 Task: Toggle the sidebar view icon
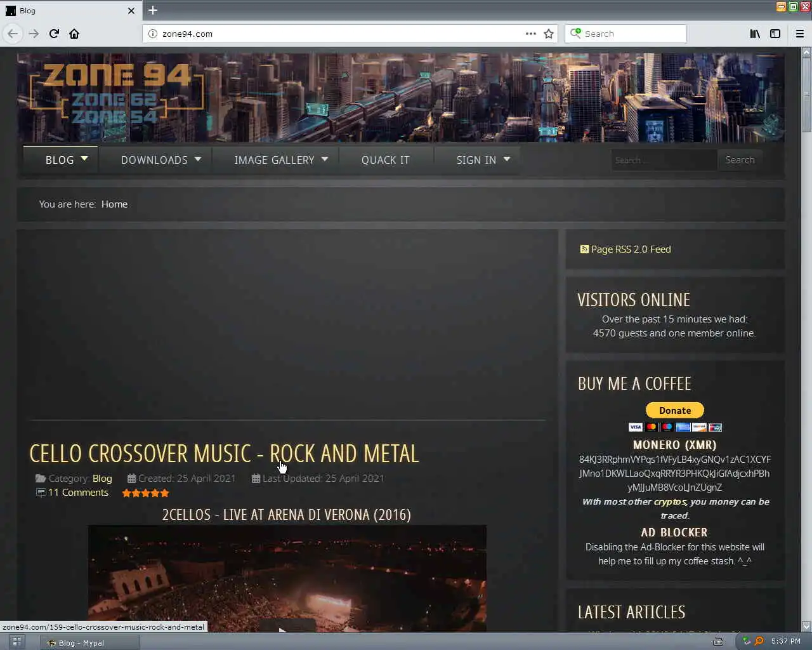(x=775, y=34)
